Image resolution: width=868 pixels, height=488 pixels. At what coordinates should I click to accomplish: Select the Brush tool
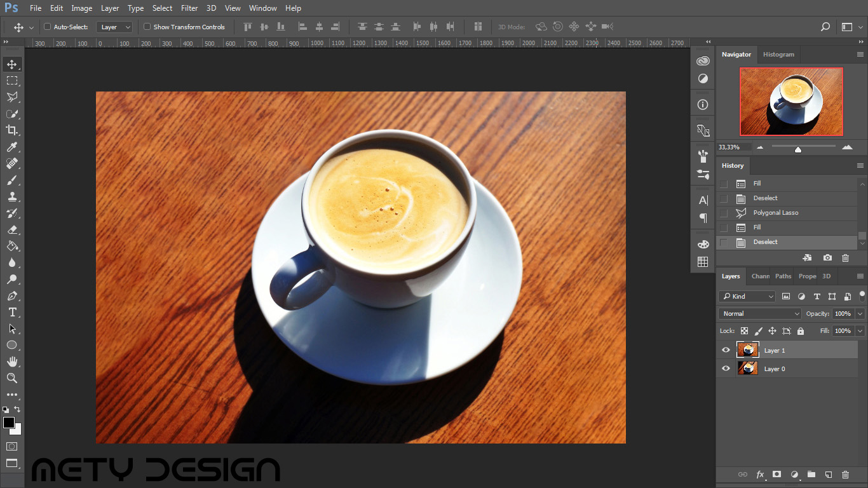[12, 180]
